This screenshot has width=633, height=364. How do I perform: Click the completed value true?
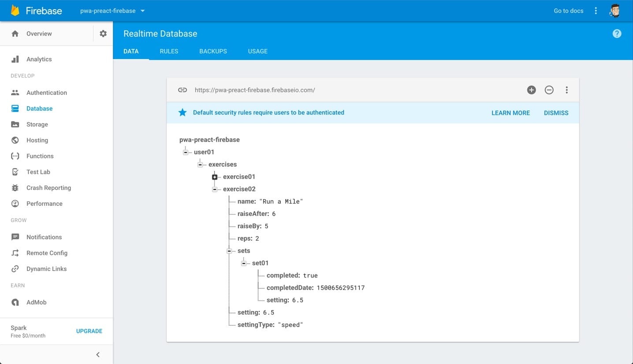click(310, 275)
